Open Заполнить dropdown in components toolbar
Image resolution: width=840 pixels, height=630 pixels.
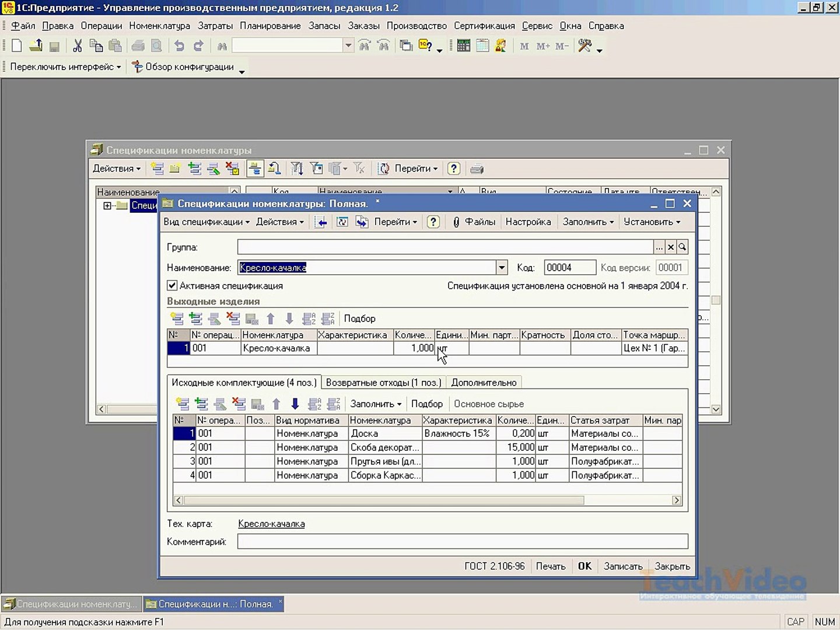click(376, 404)
